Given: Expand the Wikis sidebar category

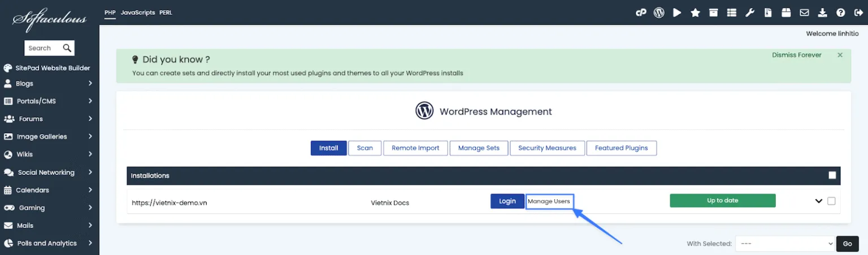Looking at the screenshot, I should click(90, 155).
